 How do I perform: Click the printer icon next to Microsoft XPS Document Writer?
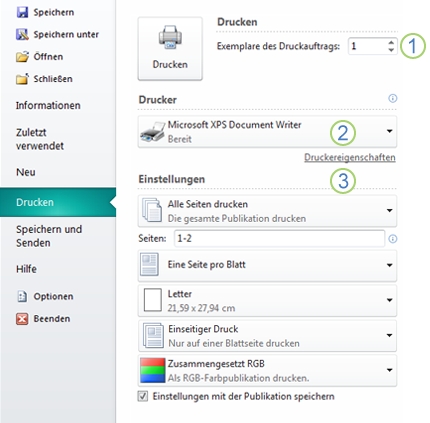point(153,131)
